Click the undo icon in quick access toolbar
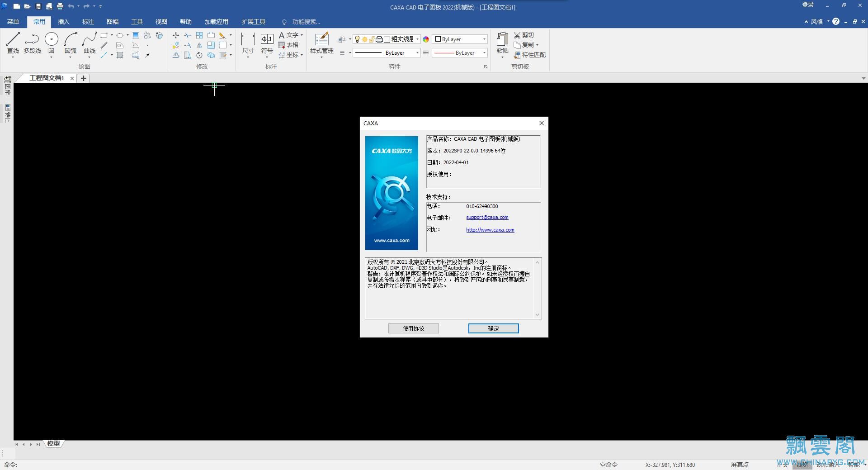The image size is (868, 470). pos(71,6)
